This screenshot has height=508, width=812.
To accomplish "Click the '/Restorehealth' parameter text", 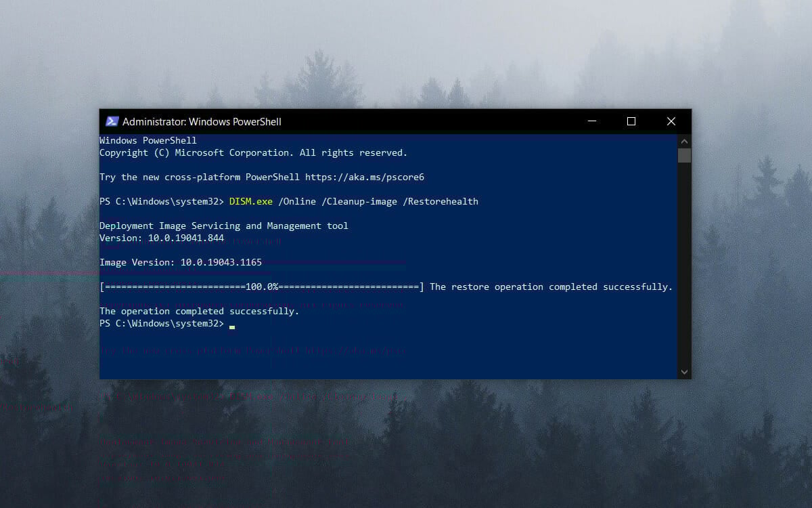I will [x=441, y=202].
